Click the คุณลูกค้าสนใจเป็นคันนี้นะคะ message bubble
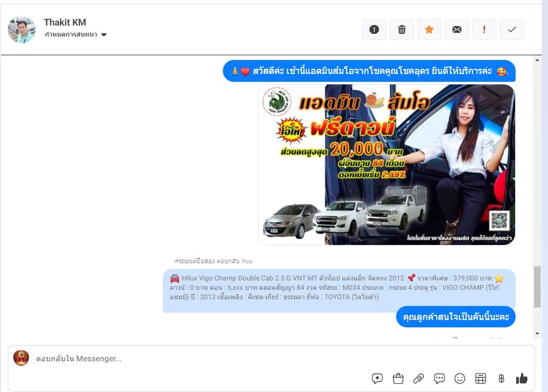Image resolution: width=548 pixels, height=392 pixels. point(456,317)
